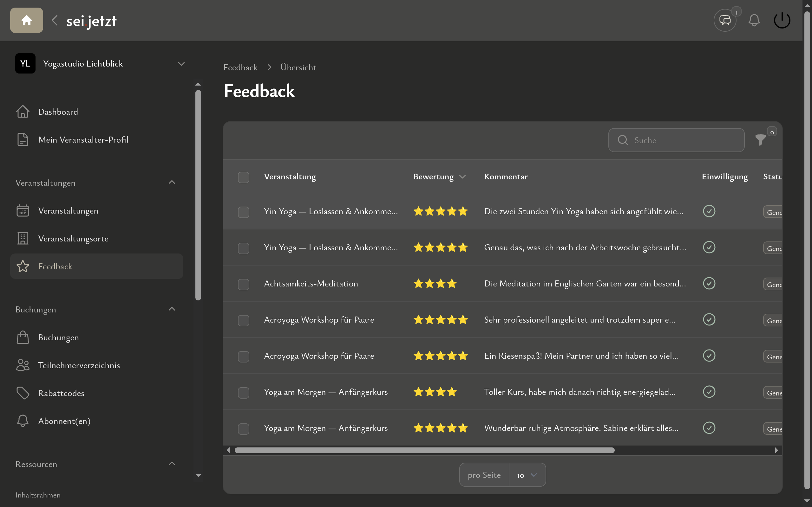Click the home icon button
Image resolution: width=812 pixels, height=507 pixels.
[x=27, y=21]
